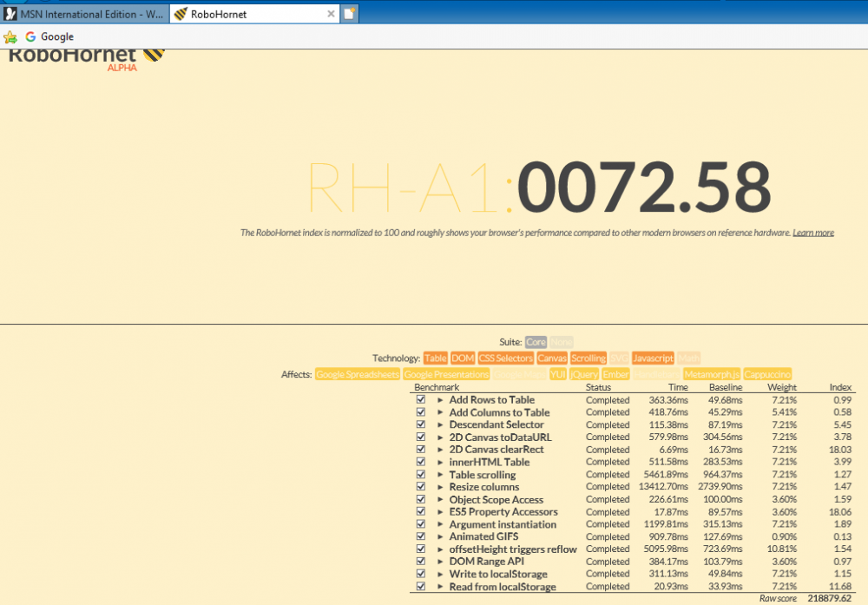
Task: Expand the Table scrolling details
Action: click(440, 475)
